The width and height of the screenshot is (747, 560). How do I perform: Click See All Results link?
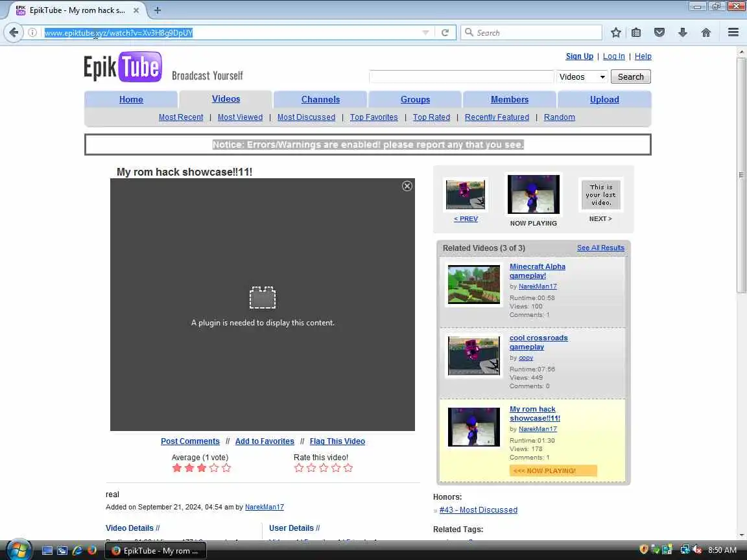600,248
